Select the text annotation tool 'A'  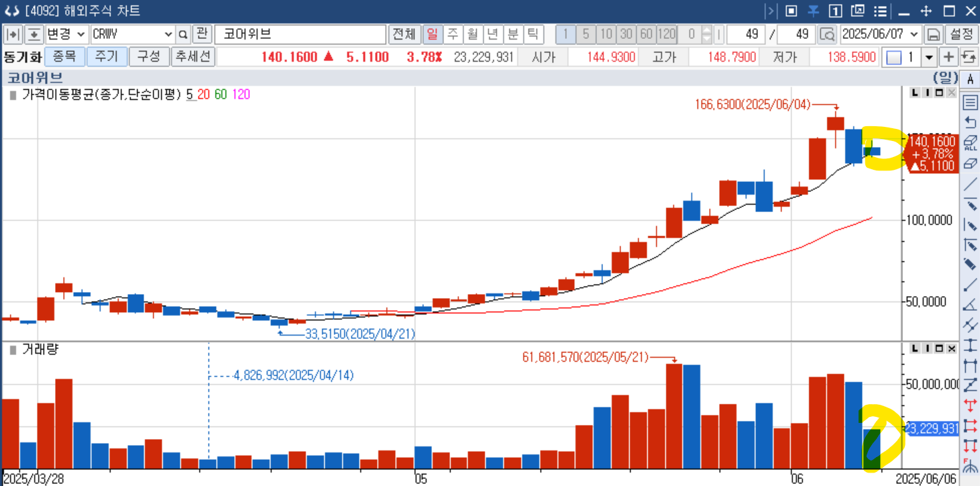[x=970, y=79]
